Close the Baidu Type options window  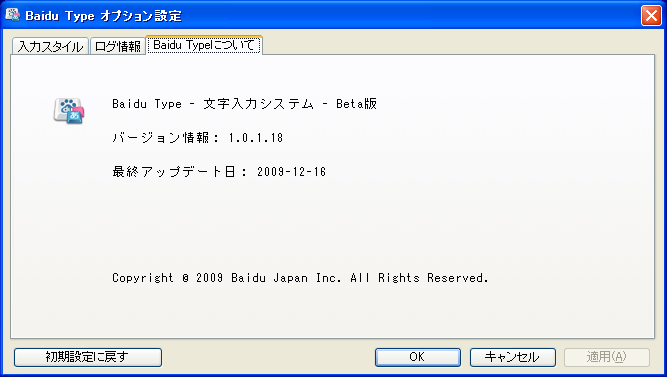651,16
